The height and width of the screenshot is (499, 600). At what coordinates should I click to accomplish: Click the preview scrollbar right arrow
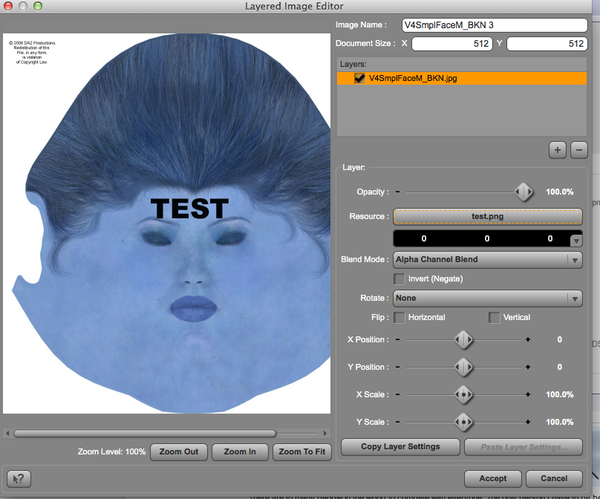pos(325,433)
